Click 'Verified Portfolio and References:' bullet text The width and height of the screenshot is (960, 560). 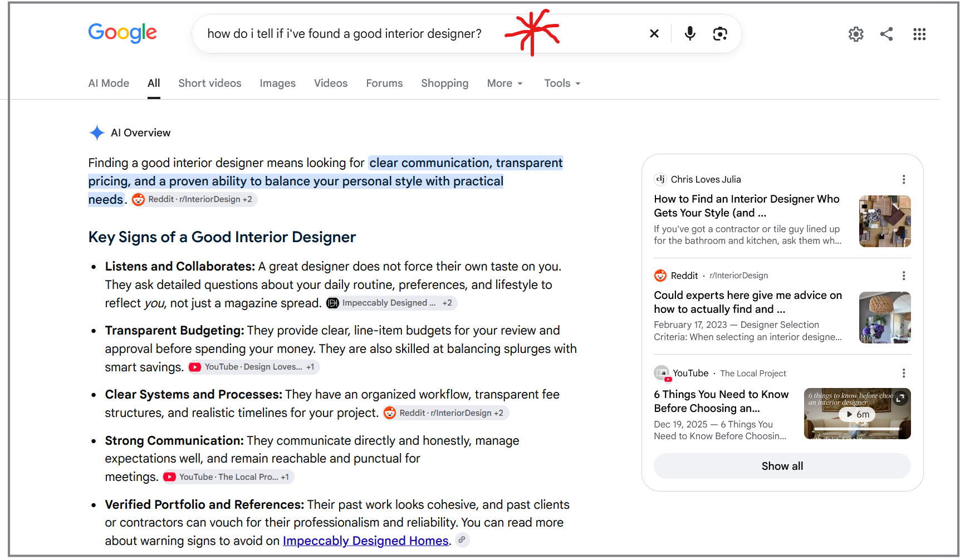(x=204, y=505)
